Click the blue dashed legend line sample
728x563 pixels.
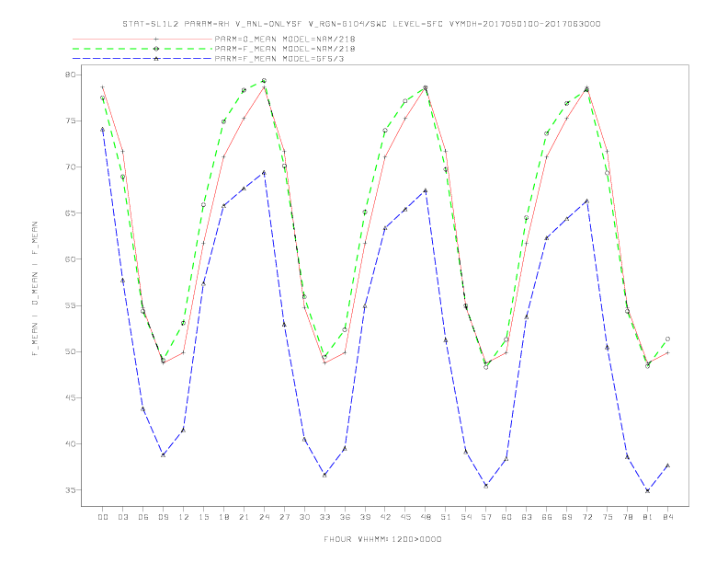142,59
